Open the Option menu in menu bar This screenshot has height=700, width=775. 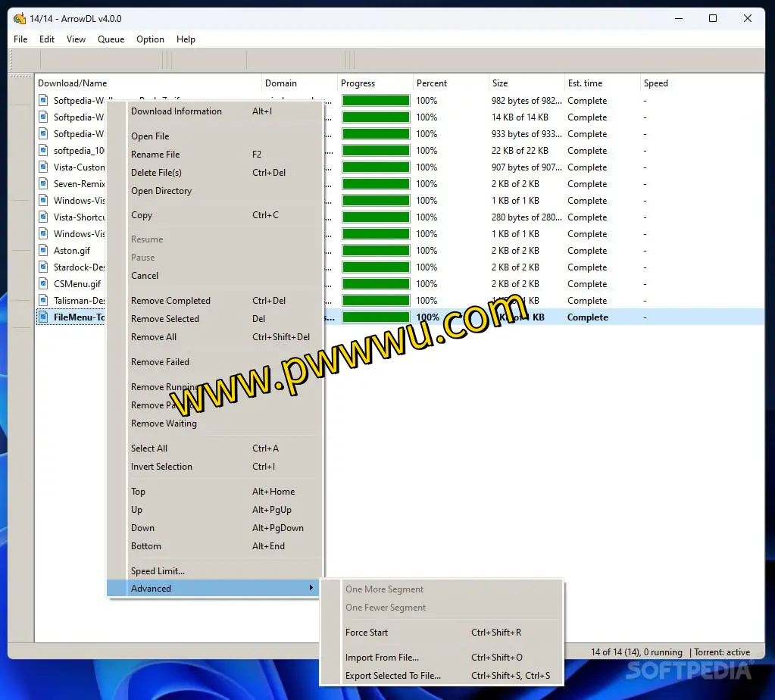coord(150,39)
